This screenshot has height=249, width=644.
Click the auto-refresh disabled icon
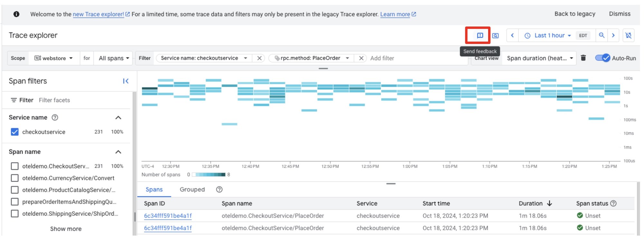coord(629,35)
